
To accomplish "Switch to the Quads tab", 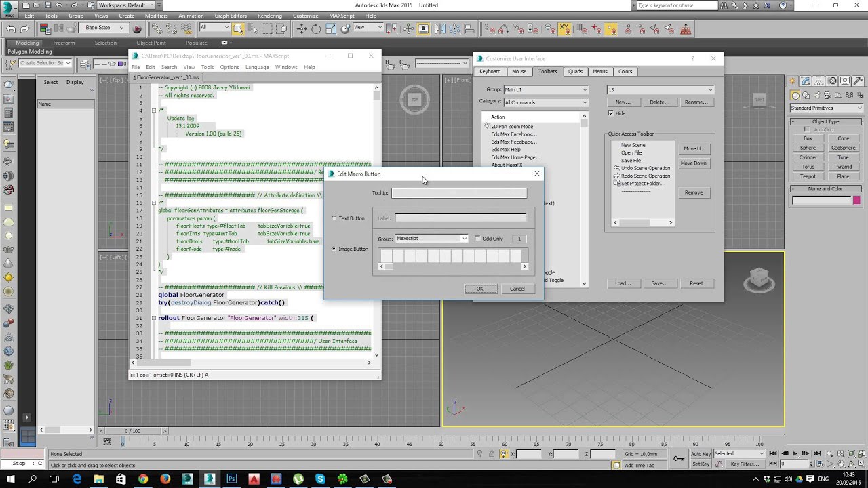I will [575, 71].
